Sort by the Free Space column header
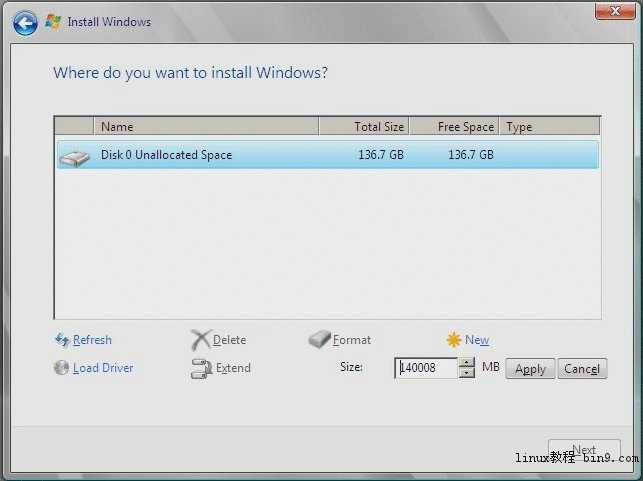This screenshot has width=643, height=481. (x=454, y=126)
